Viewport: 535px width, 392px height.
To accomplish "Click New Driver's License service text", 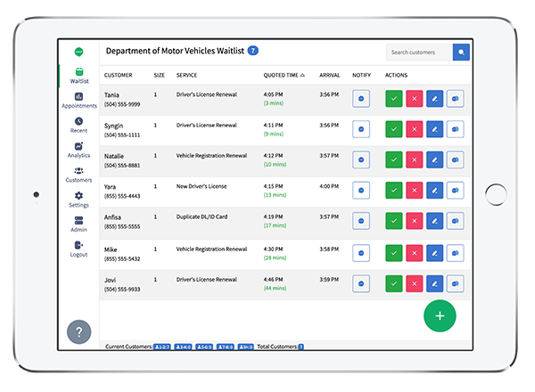I will [202, 186].
